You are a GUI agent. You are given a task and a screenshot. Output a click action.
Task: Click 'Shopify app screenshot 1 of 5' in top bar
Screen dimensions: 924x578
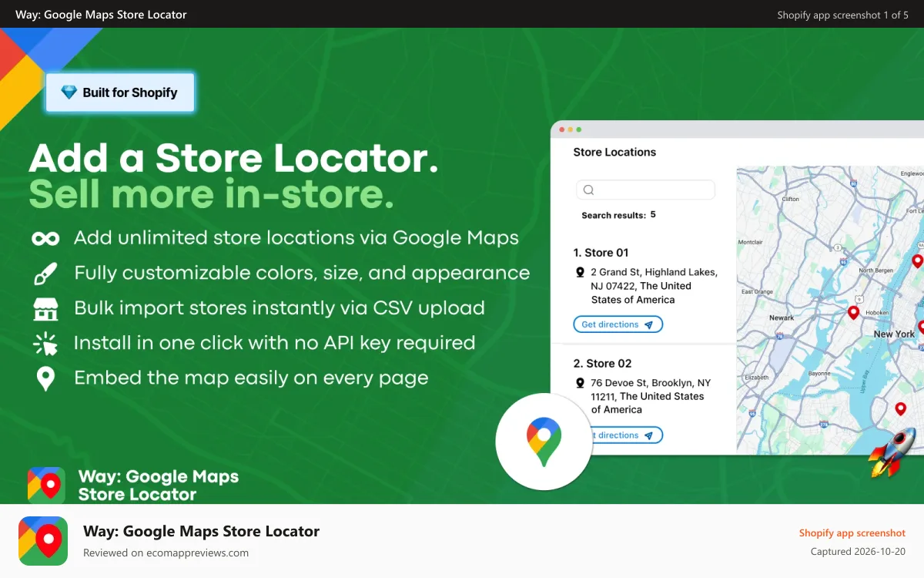click(843, 15)
